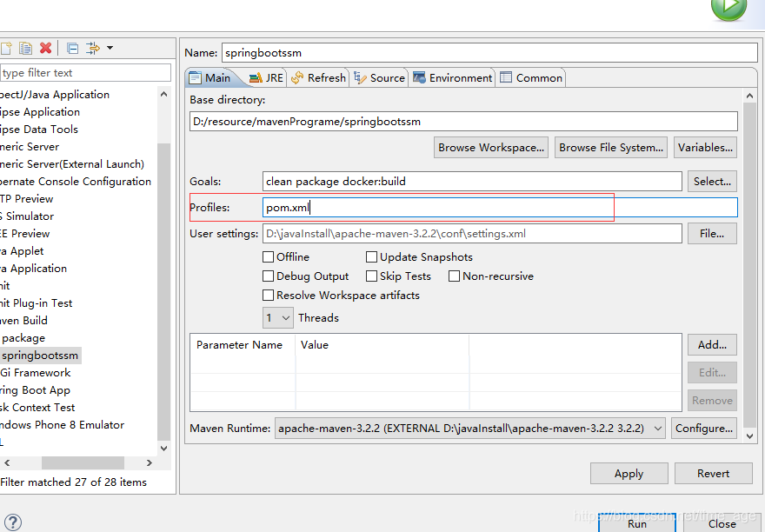The image size is (765, 532).
Task: Click the Add... parameter button
Action: (x=712, y=345)
